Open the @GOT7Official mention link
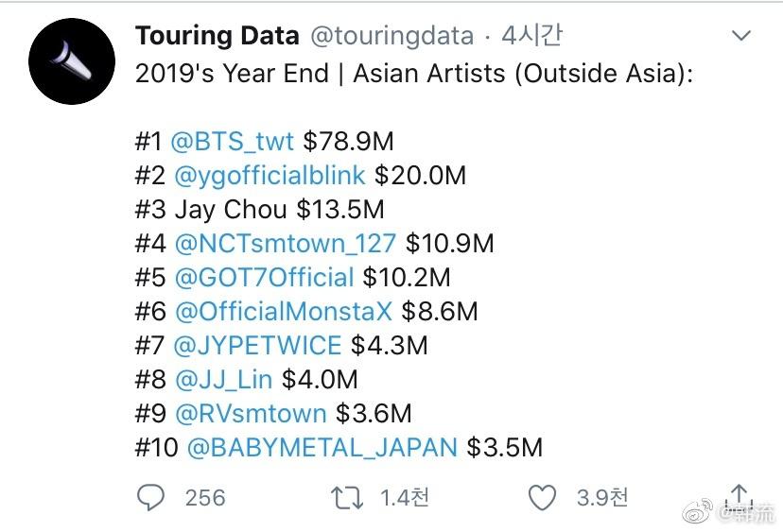 pos(265,277)
